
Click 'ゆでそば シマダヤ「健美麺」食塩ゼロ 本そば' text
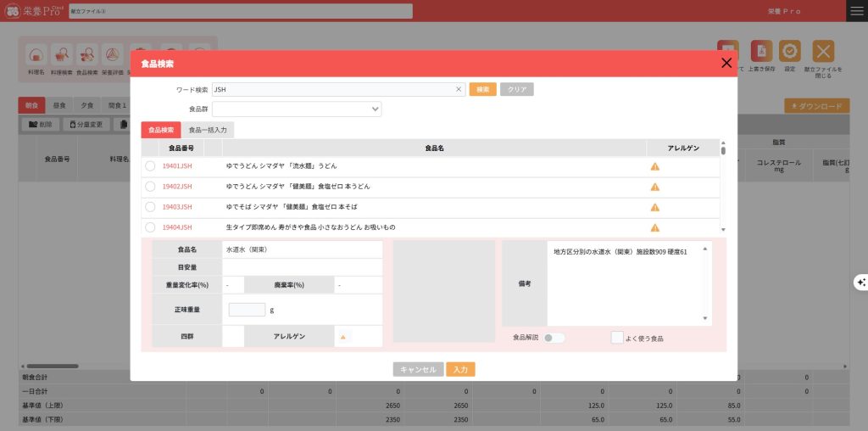tap(292, 207)
